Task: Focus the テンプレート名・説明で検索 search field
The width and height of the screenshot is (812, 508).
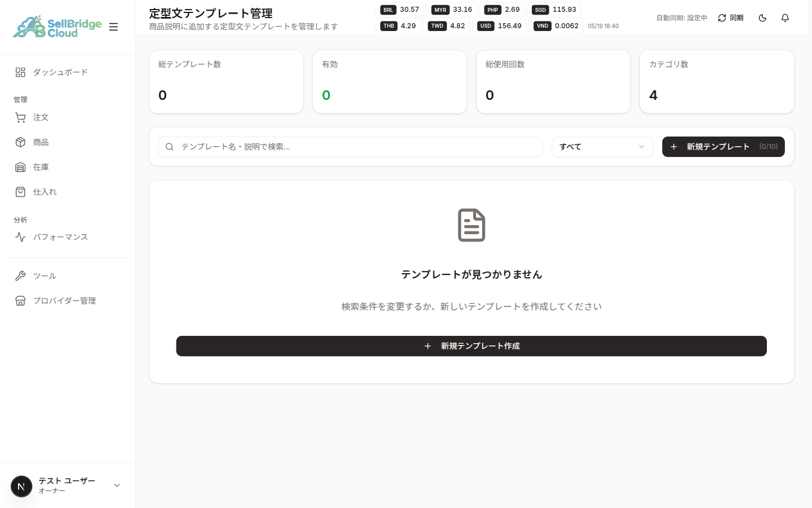Action: 350,147
